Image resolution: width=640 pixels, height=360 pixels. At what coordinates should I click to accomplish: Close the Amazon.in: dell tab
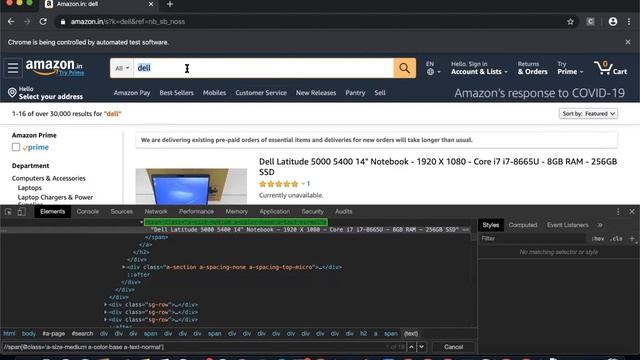(x=151, y=4)
